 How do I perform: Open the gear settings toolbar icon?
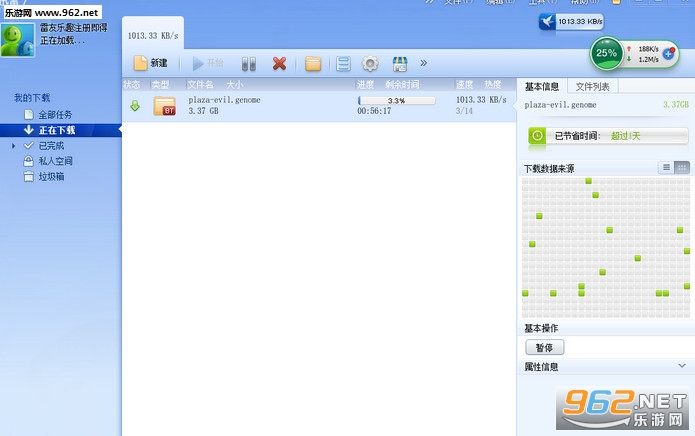[370, 64]
